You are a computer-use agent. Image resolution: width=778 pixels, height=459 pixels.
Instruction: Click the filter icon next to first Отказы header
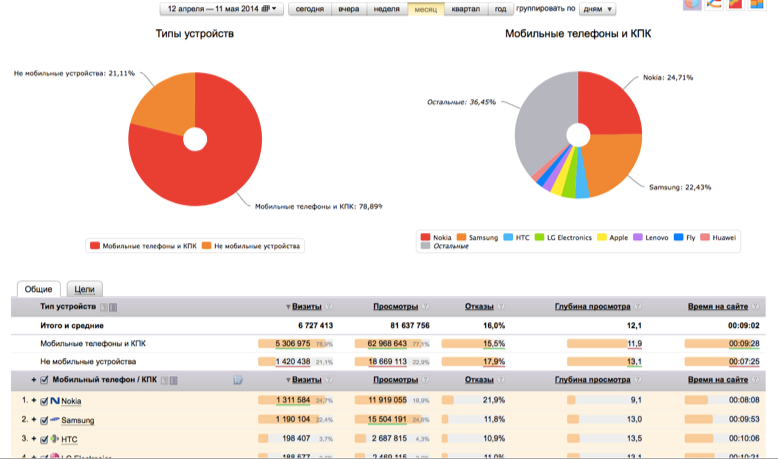501,307
